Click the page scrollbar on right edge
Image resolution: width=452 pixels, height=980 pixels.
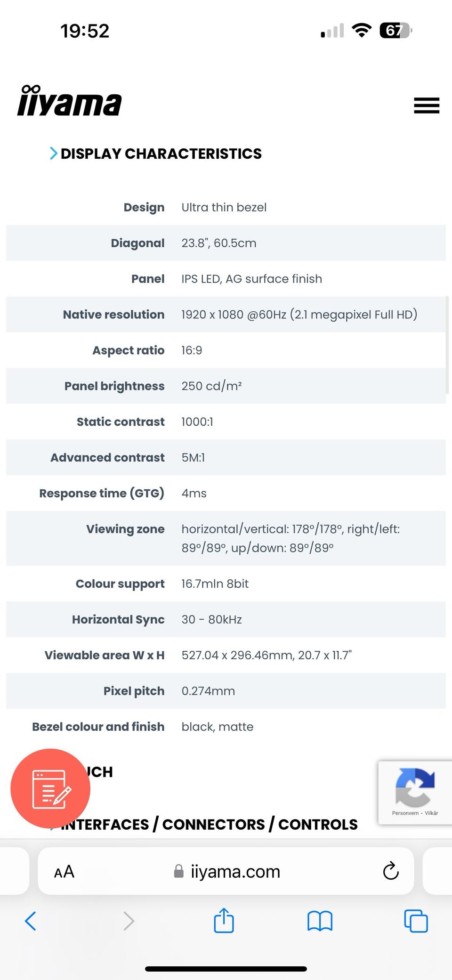(447, 345)
